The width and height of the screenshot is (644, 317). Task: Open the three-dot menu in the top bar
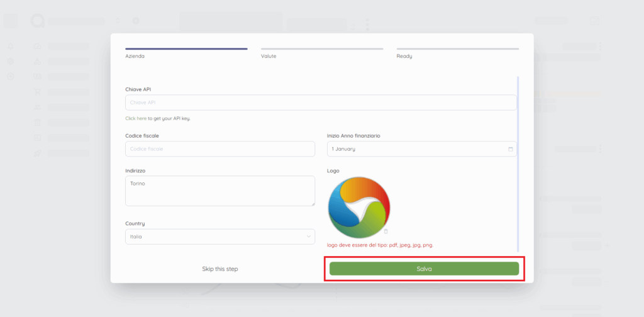pos(367,24)
